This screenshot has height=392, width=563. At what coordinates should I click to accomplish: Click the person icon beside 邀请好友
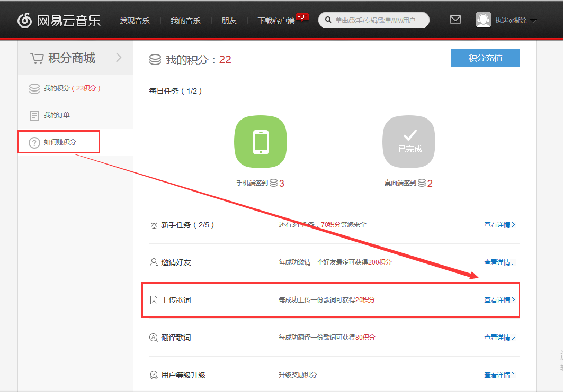pyautogui.click(x=153, y=262)
